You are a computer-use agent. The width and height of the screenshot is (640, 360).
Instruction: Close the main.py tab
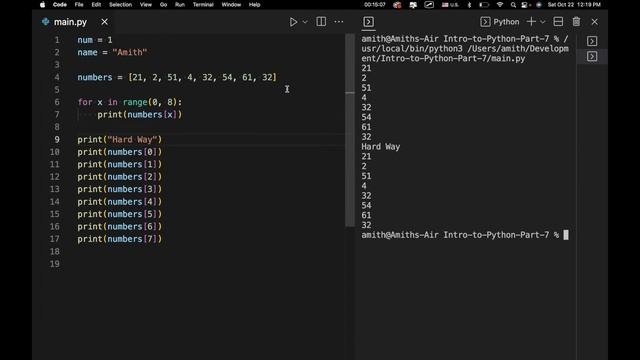click(104, 22)
